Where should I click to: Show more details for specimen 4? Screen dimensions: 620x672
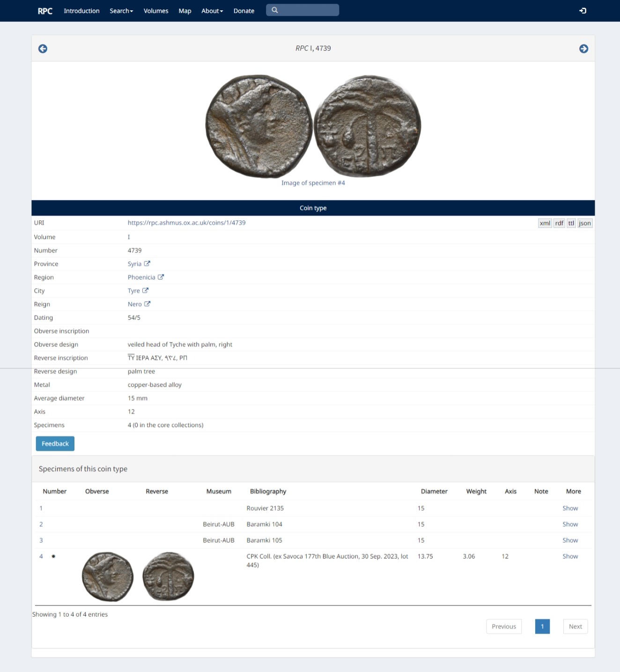point(570,556)
